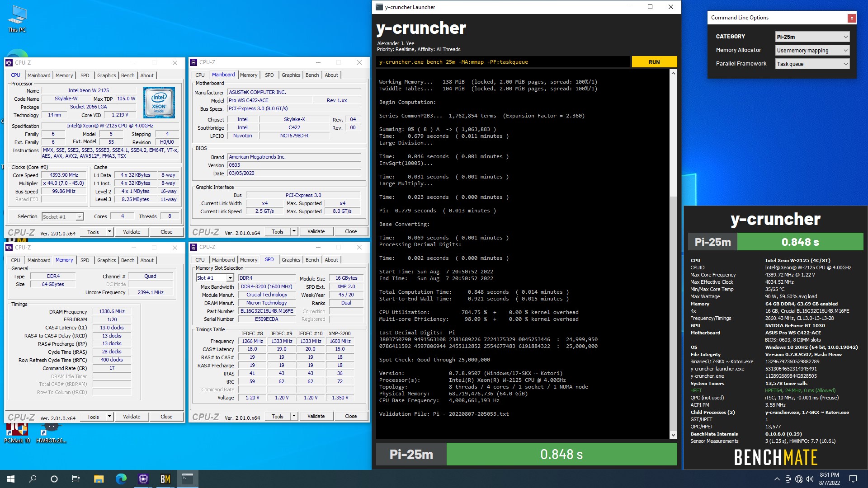This screenshot has width=868, height=488.
Task: Open Slot #1 dropdown in SPD window
Action: tap(215, 278)
